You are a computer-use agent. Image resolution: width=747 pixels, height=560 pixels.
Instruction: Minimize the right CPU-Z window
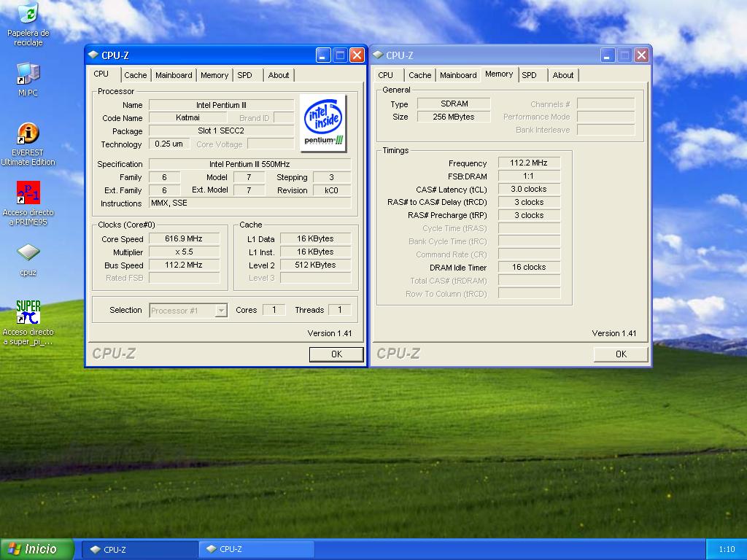(608, 55)
